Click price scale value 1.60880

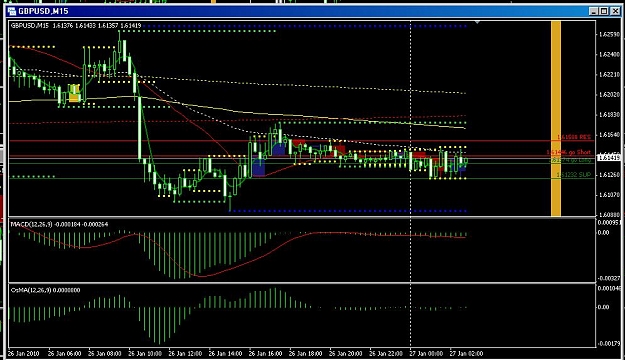pos(609,214)
